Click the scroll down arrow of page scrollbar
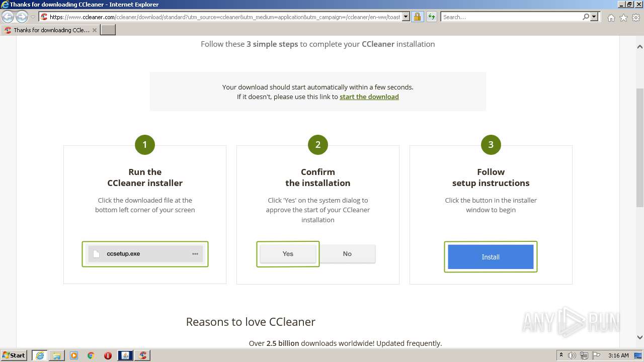Image resolution: width=644 pixels, height=362 pixels. (640, 337)
